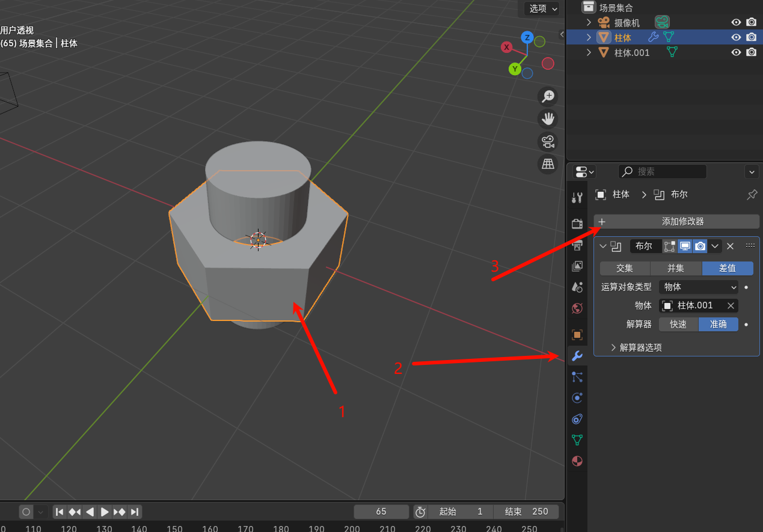This screenshot has width=763, height=532.
Task: Expand the 摄像机 item in the outliner
Action: (589, 22)
